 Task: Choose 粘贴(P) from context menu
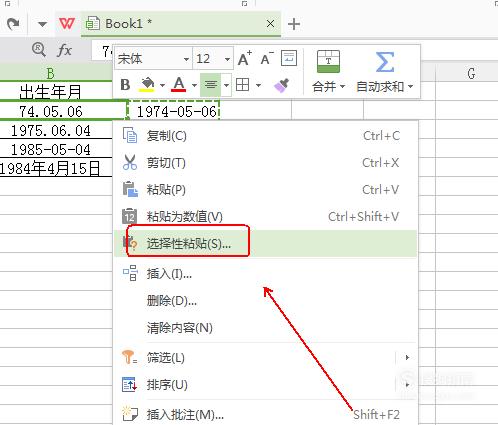tap(265, 190)
